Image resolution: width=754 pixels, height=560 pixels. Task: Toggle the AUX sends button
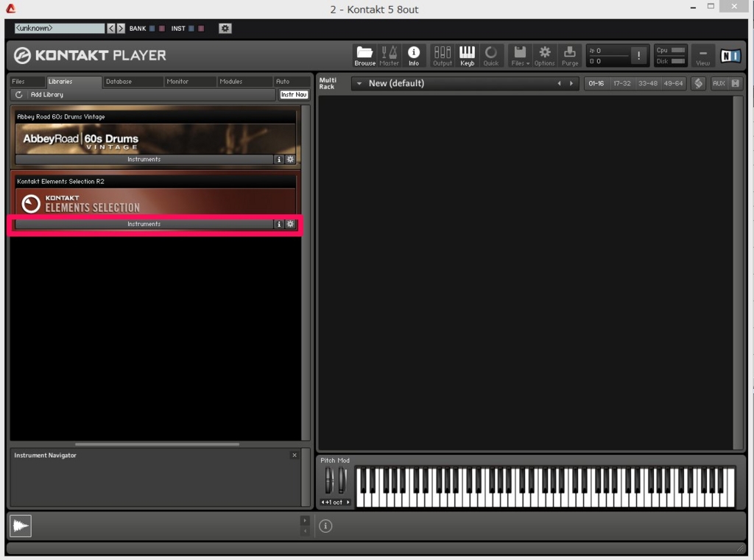pyautogui.click(x=719, y=83)
